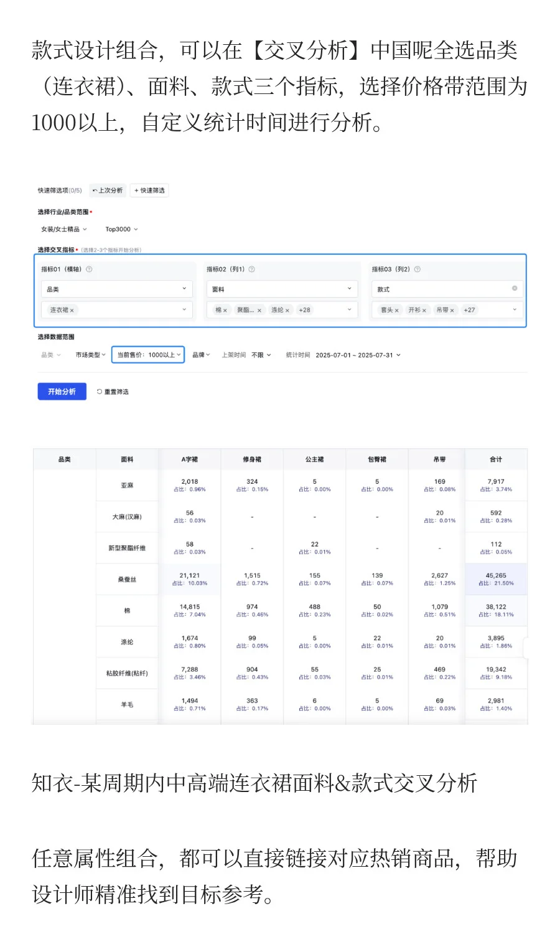
Task: Remove the 连衣裙 tag with its x
Action: coord(72,310)
